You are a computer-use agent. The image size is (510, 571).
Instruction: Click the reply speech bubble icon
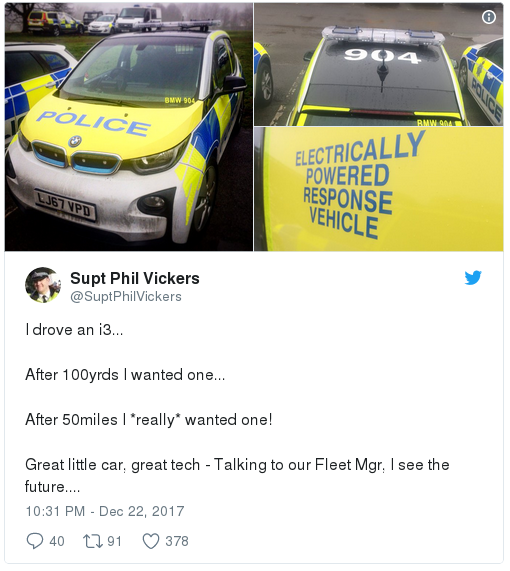click(x=35, y=541)
